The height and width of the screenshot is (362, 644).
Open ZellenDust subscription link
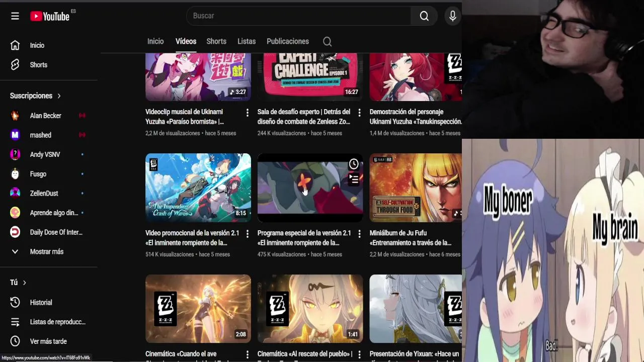click(44, 194)
